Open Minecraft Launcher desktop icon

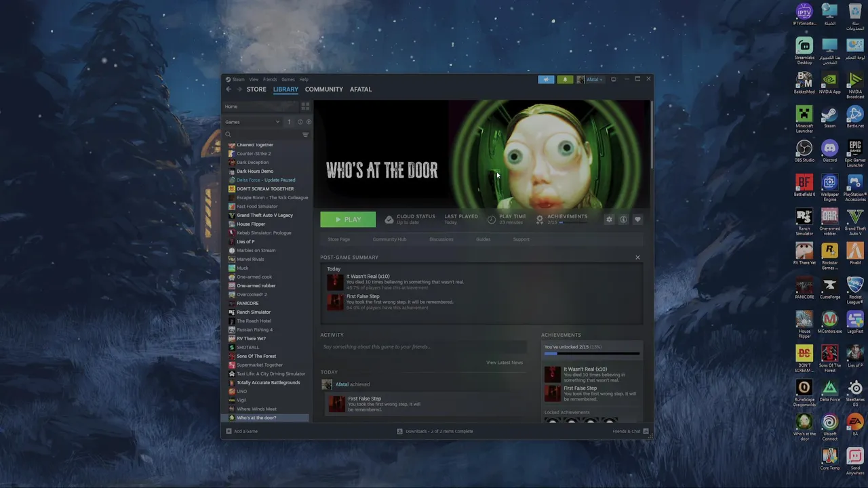coord(804,119)
